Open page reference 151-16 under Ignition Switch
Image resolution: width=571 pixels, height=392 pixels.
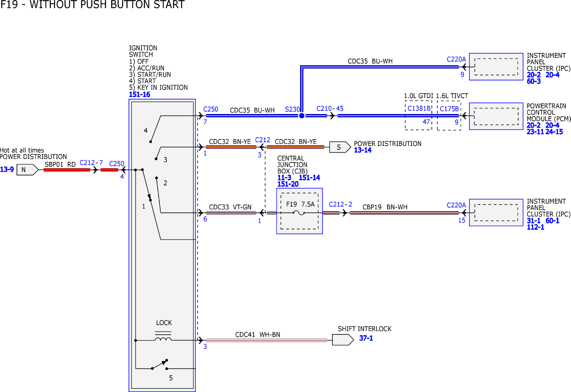point(139,94)
